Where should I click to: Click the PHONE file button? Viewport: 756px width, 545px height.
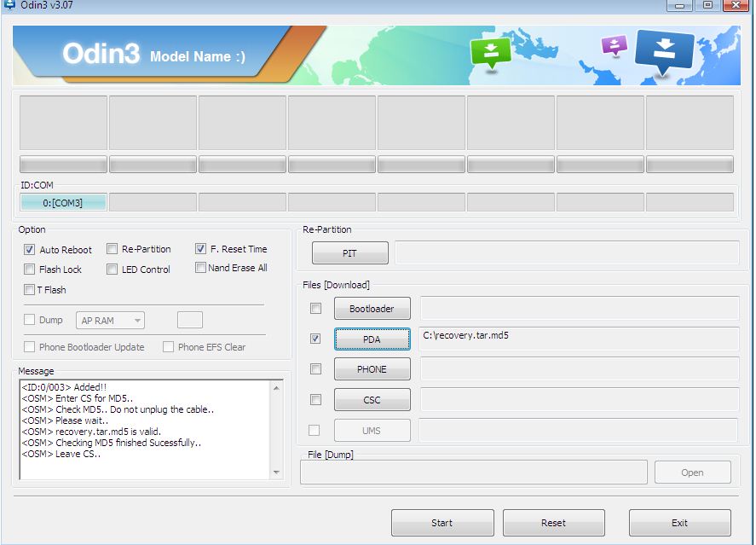pos(372,369)
